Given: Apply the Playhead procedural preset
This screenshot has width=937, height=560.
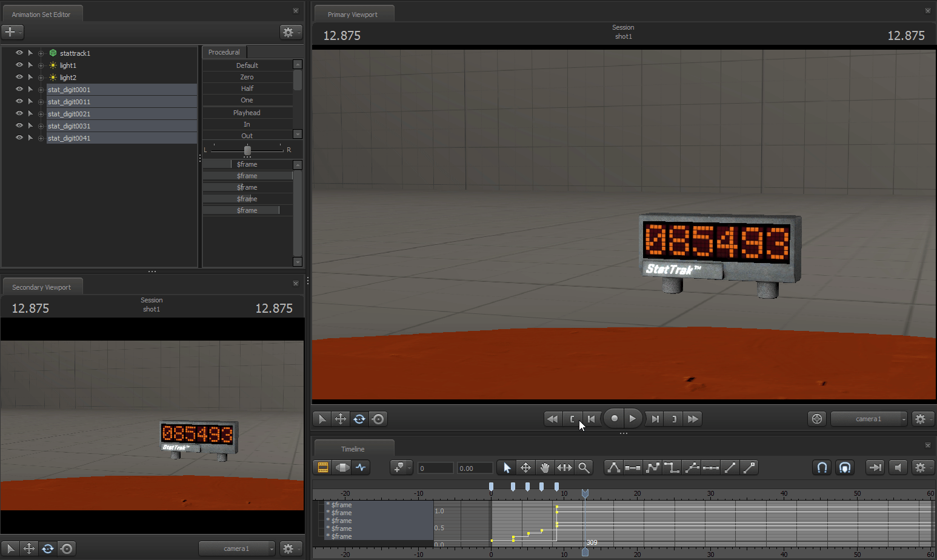Looking at the screenshot, I should click(x=247, y=113).
